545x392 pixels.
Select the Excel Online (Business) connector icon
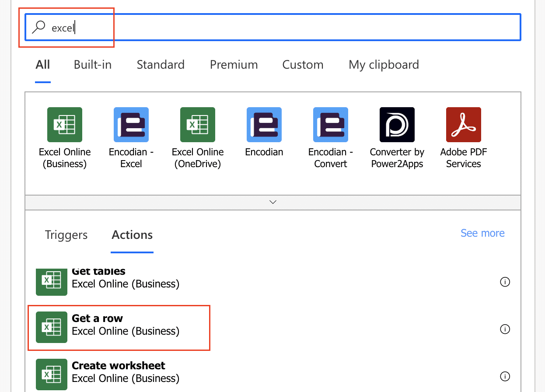65,125
